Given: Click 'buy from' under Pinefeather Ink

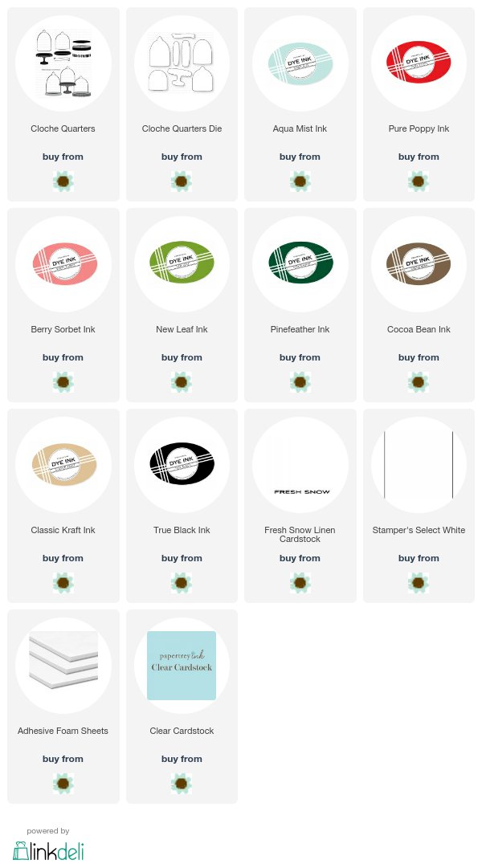Looking at the screenshot, I should (x=300, y=357).
